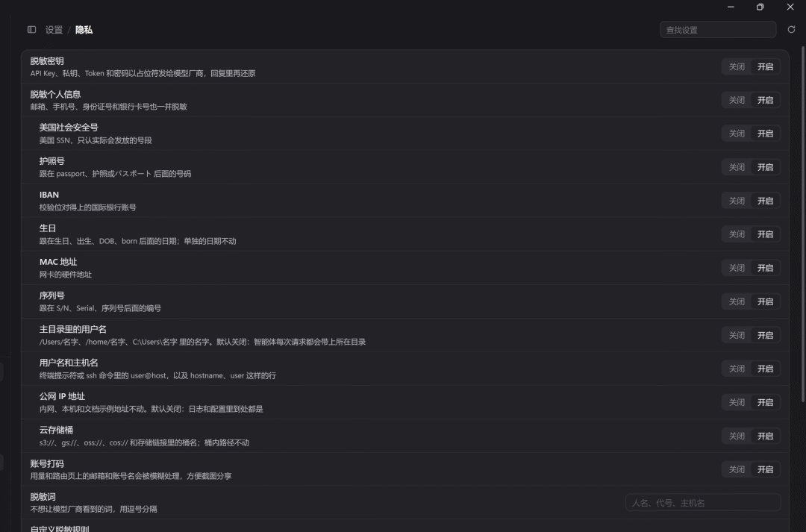Click the text 不想让模型厂商看到的词，用逗号分隔
Viewport: 806px width, 532px height.
[x=93, y=510]
